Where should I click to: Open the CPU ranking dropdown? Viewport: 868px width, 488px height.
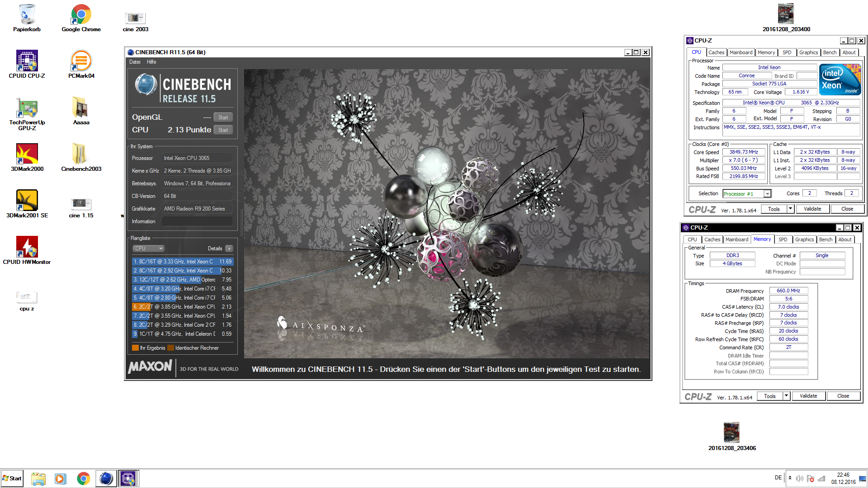148,249
